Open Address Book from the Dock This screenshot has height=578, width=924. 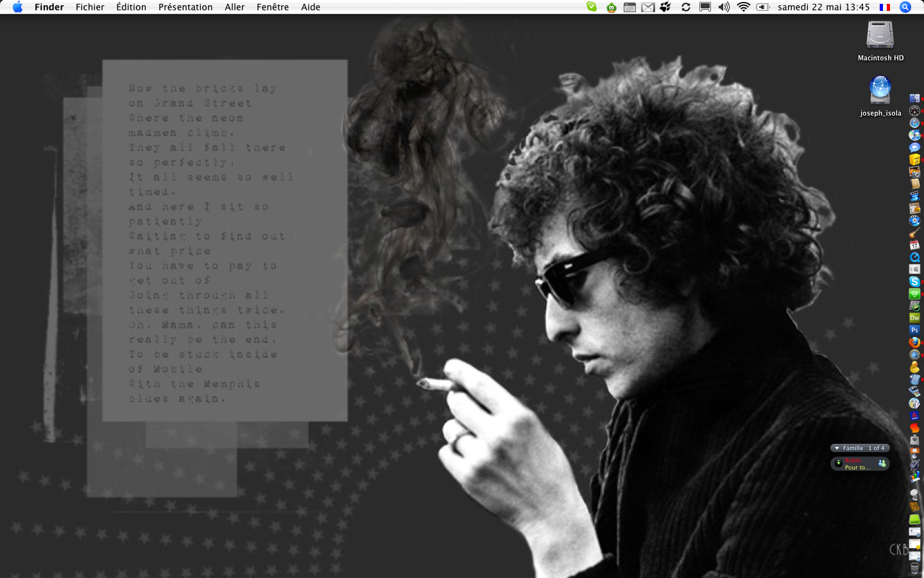pos(914,184)
